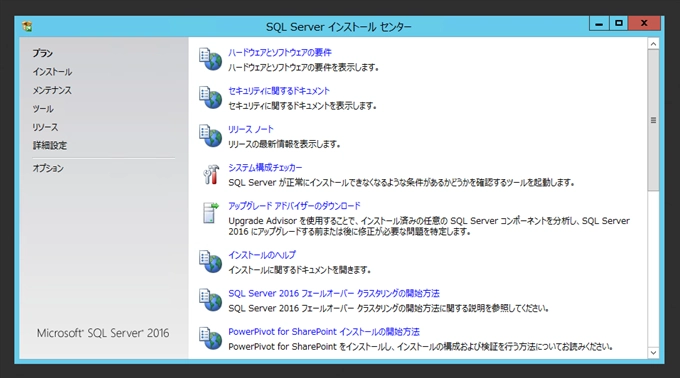Click アップグレード アドバイザーのダウンロード link

coord(294,206)
